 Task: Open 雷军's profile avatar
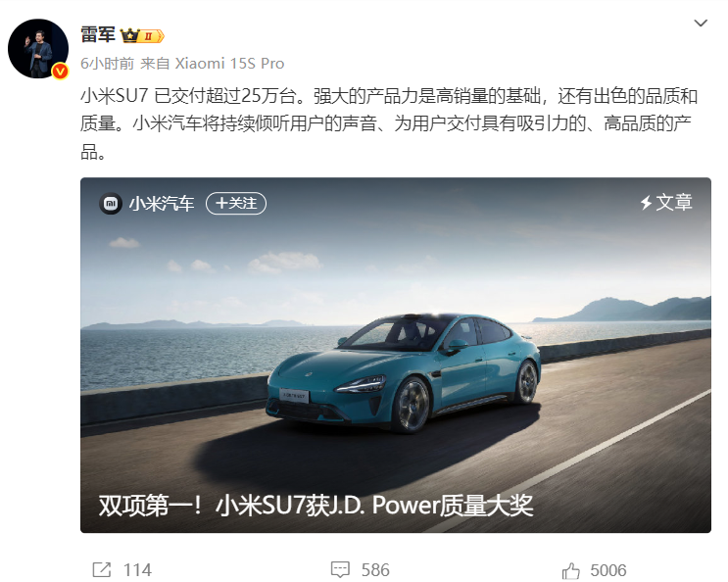(x=38, y=48)
